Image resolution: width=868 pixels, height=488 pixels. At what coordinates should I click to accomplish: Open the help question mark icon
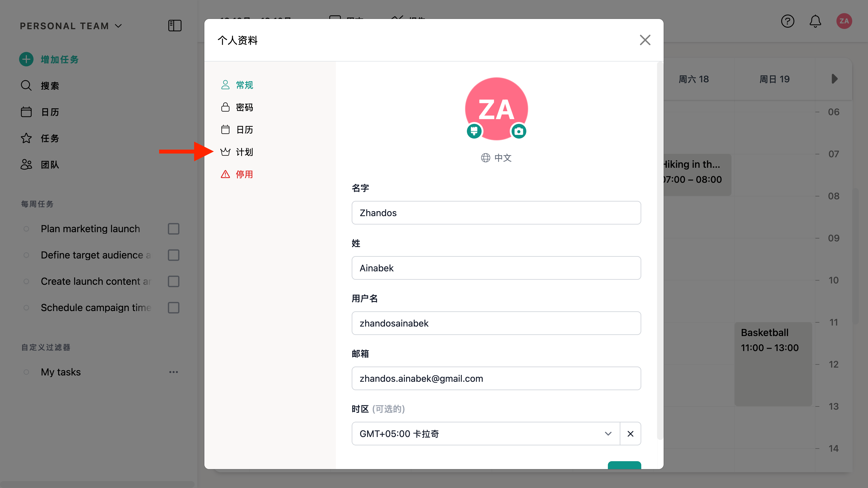(x=788, y=21)
